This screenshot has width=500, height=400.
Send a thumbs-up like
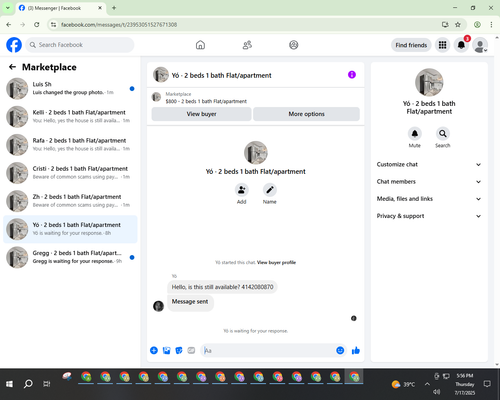[x=356, y=350]
